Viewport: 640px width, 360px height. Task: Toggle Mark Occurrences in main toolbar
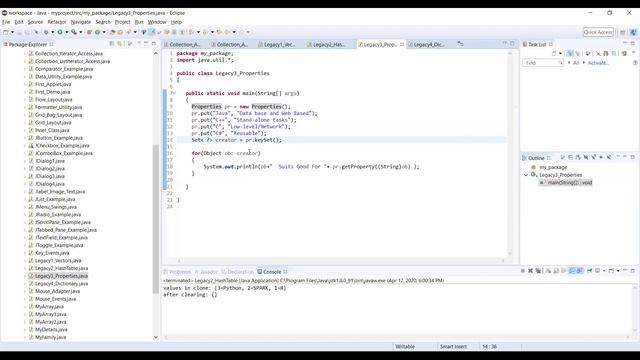(x=151, y=32)
